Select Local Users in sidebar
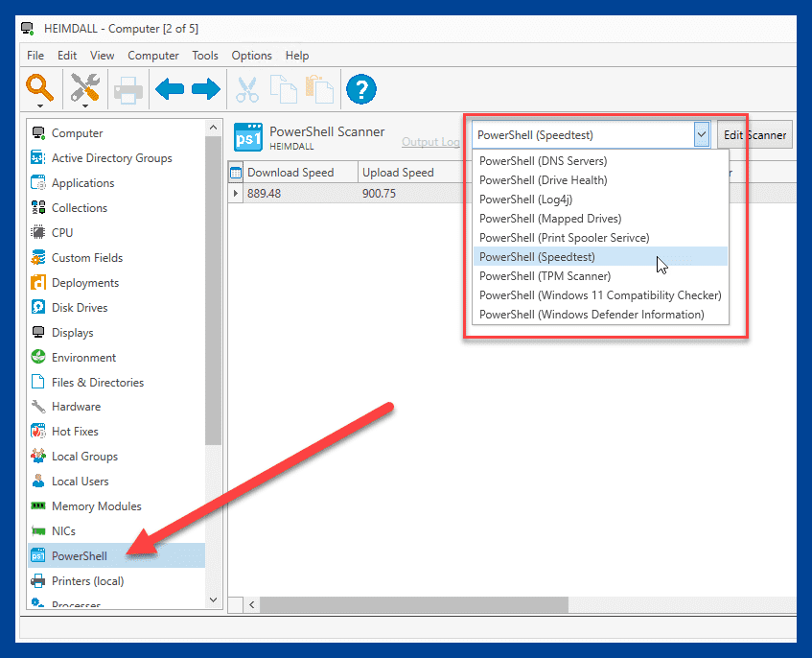This screenshot has height=658, width=812. pyautogui.click(x=117, y=482)
